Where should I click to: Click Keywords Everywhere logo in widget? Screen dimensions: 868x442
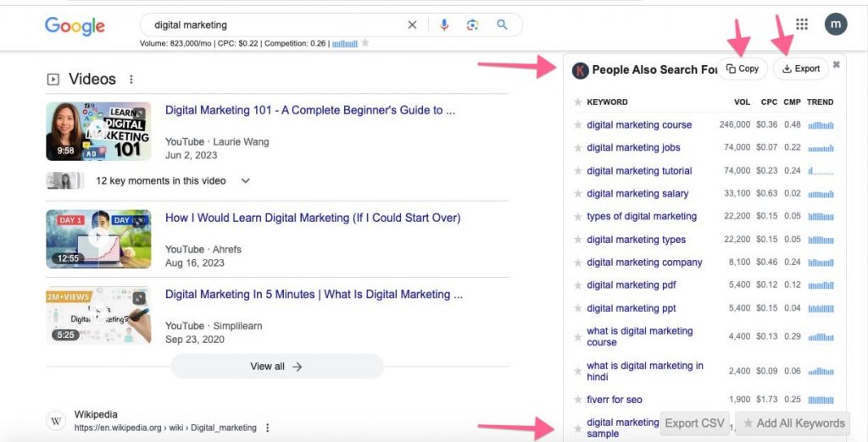point(580,70)
